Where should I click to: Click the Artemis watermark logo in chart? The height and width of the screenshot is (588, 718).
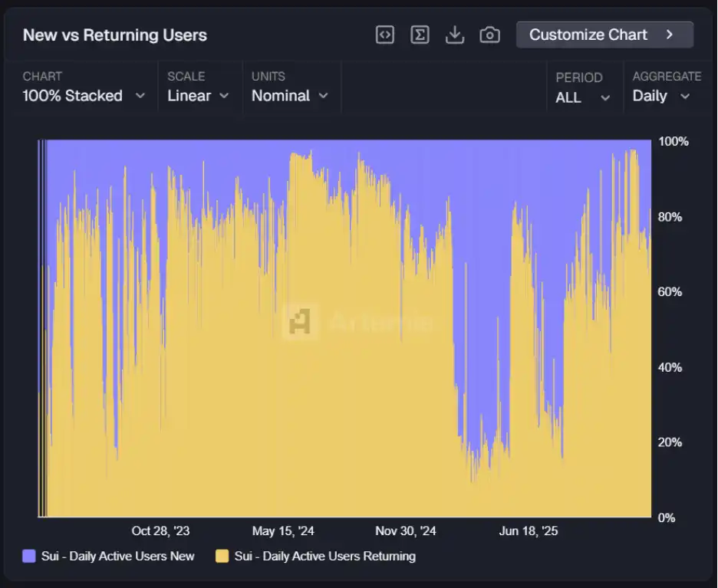tap(300, 321)
